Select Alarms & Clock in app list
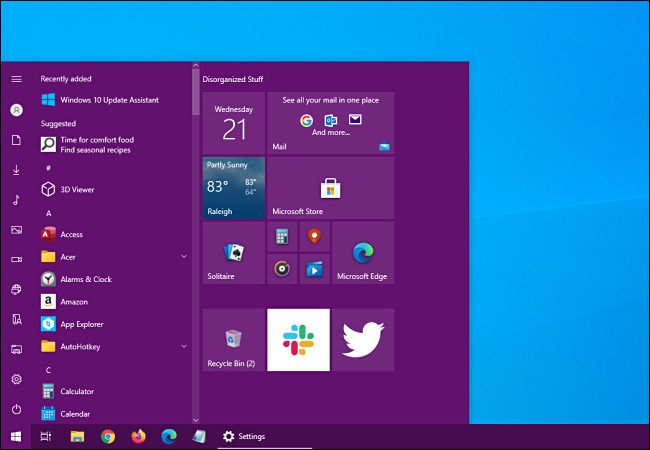This screenshot has width=650, height=450. [85, 279]
